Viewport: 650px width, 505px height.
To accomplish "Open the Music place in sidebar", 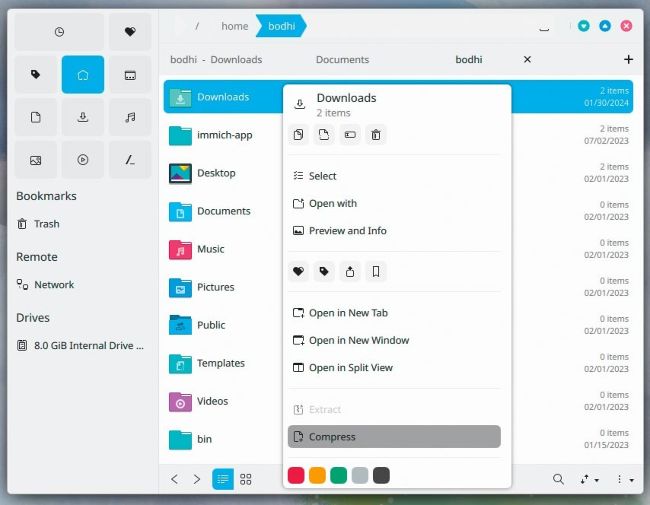I will click(x=130, y=117).
